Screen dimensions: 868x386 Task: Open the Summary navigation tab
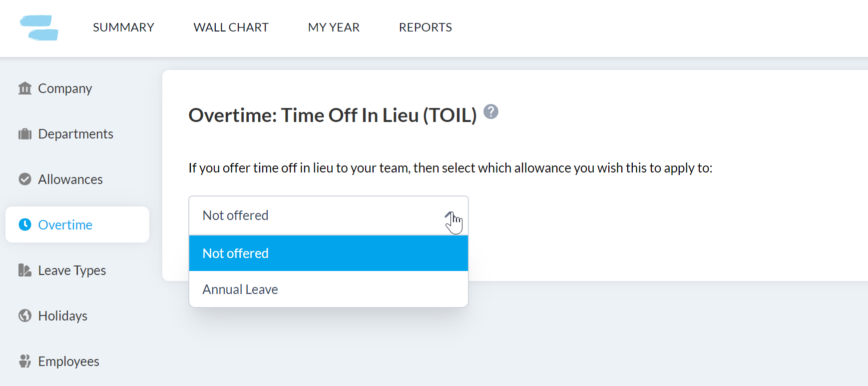(x=123, y=27)
